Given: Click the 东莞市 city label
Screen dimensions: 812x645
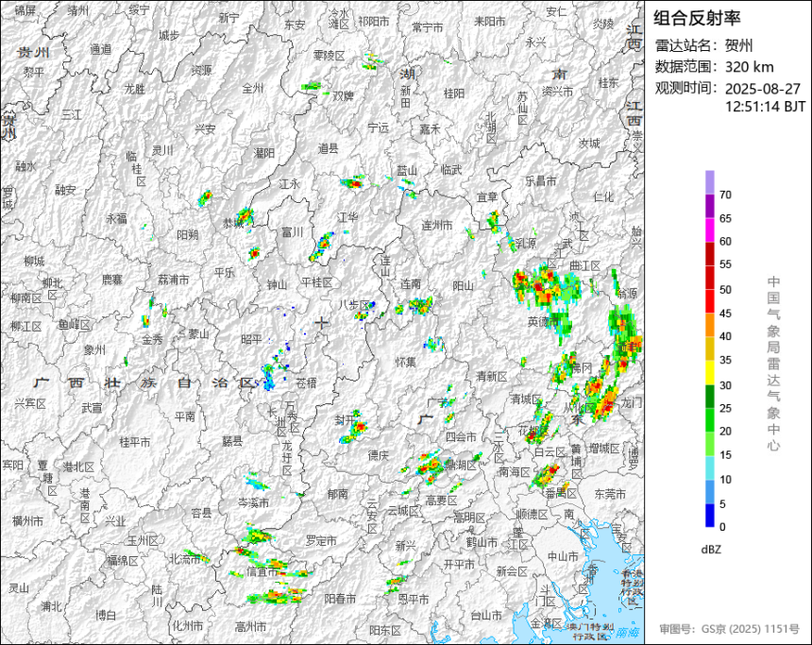Looking at the screenshot, I should (x=610, y=495).
